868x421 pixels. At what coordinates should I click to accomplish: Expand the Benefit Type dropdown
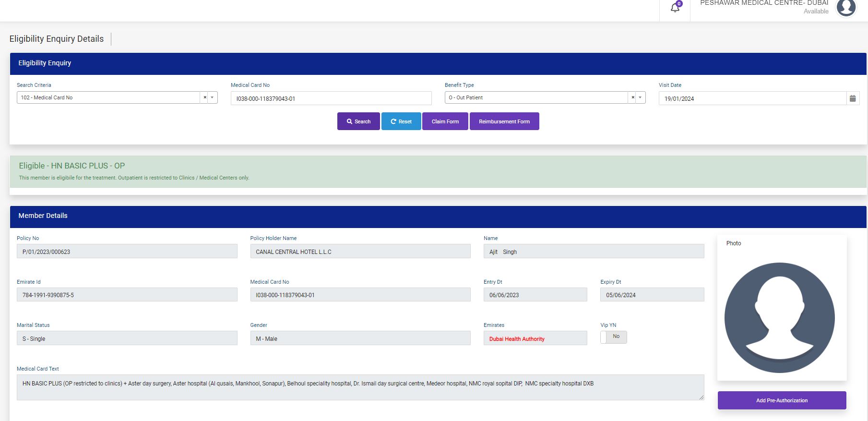point(640,97)
